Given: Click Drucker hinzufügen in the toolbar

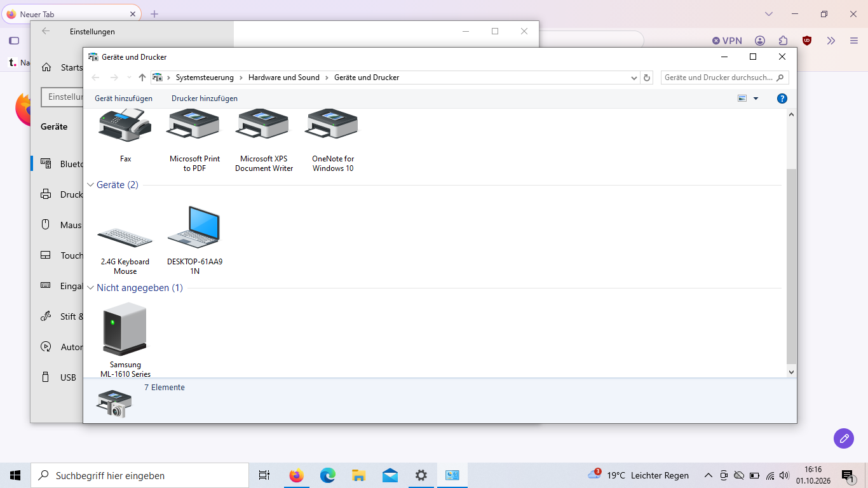Looking at the screenshot, I should tap(205, 98).
